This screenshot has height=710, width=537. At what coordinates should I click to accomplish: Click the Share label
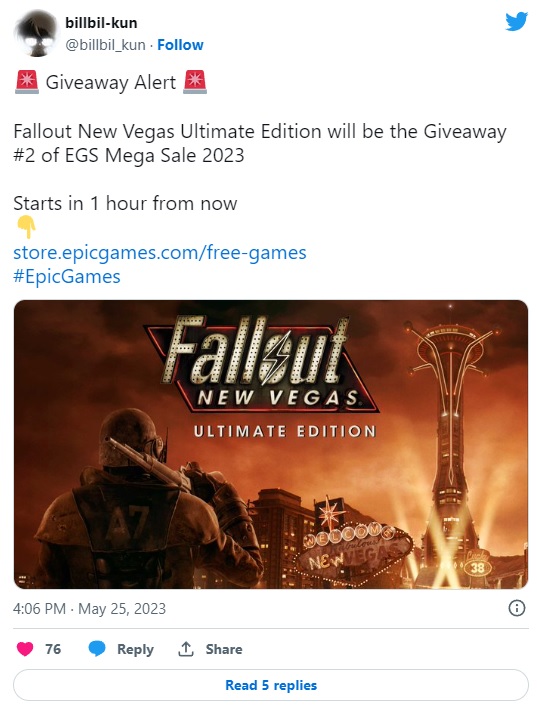224,649
